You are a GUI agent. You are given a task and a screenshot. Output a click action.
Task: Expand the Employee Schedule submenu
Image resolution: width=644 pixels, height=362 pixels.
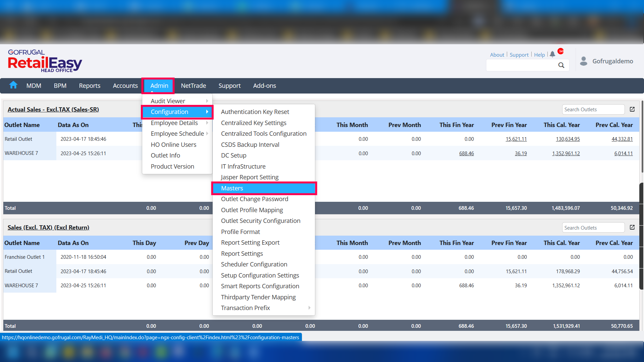(177, 133)
